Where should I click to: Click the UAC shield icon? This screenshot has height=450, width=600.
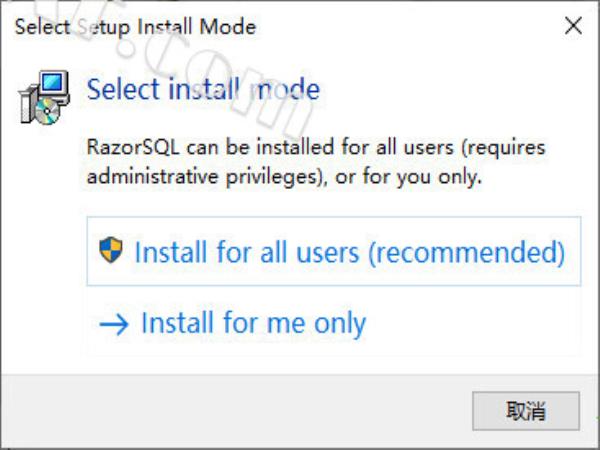click(x=111, y=250)
